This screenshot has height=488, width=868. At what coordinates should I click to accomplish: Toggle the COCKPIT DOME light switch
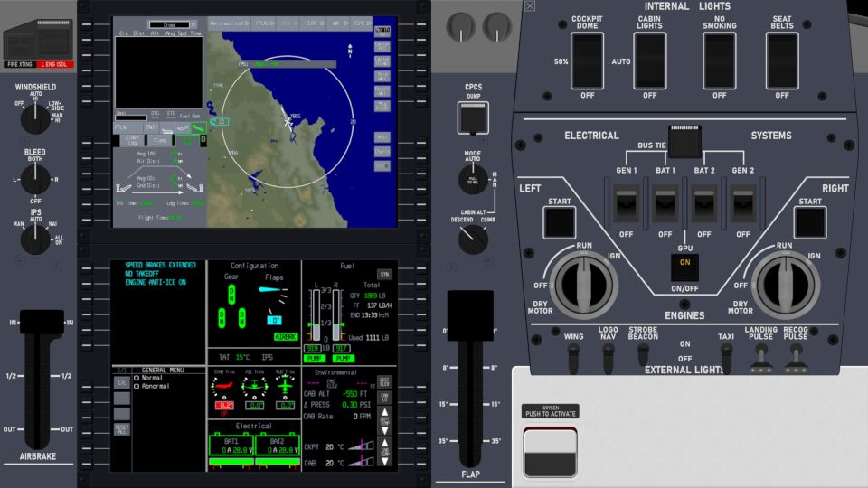[x=588, y=61]
